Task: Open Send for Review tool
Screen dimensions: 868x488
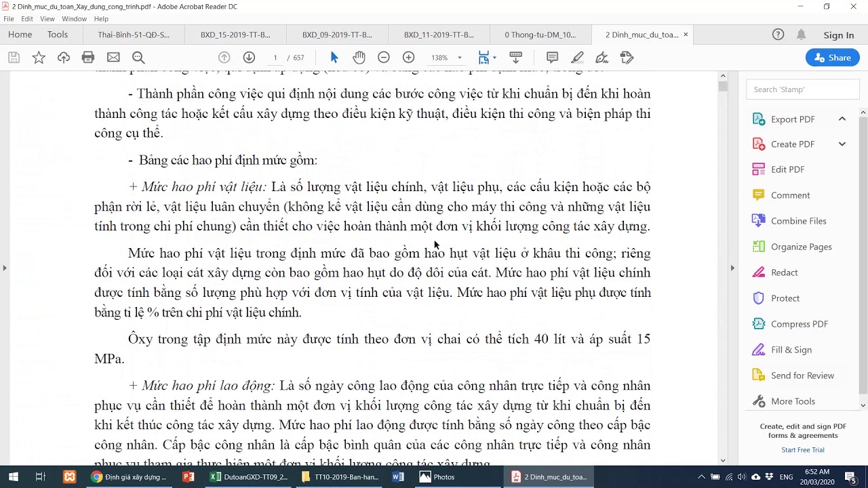Action: (x=802, y=375)
